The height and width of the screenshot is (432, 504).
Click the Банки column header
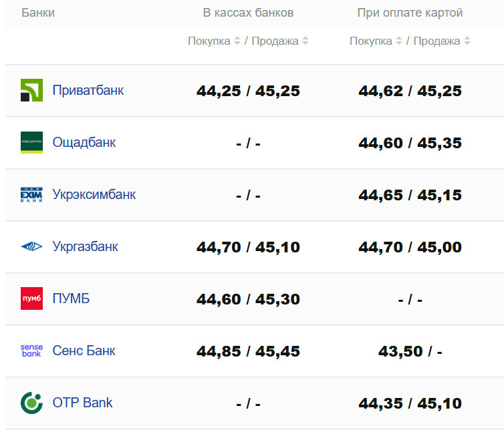point(38,13)
